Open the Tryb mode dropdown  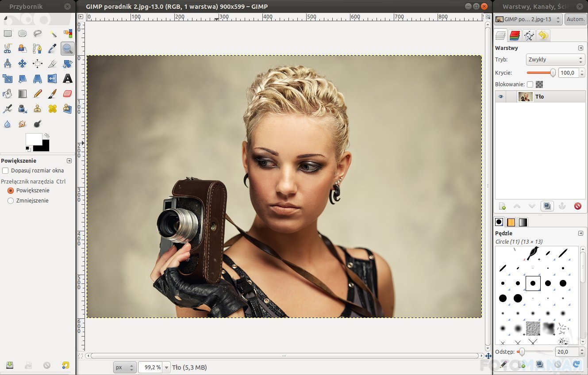tap(555, 60)
